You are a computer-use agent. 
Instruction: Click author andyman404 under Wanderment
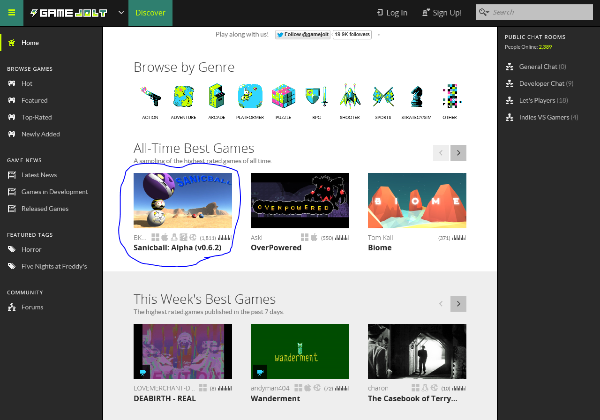coord(270,388)
